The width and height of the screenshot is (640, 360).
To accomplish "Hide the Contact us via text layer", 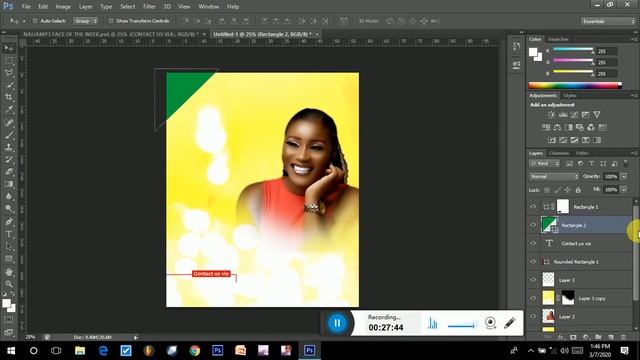I will pos(533,243).
